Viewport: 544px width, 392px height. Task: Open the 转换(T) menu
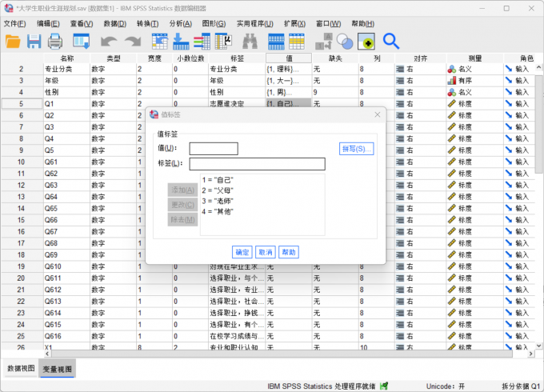[148, 23]
